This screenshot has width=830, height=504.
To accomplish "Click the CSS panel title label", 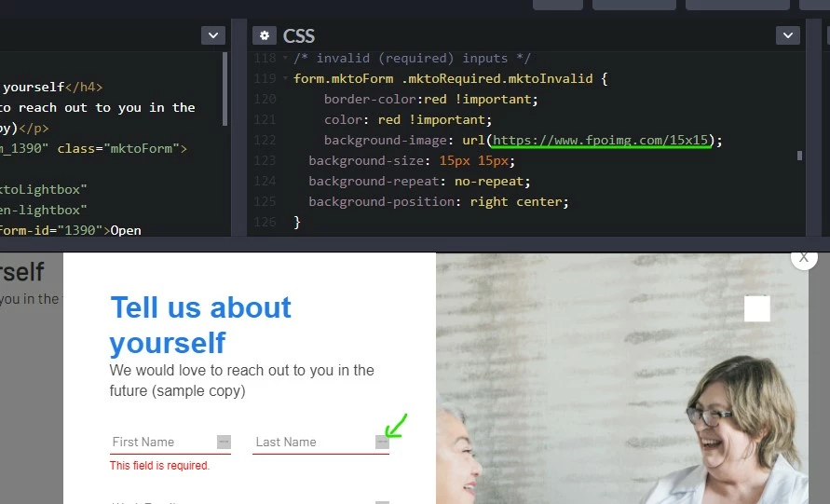I will coord(298,36).
